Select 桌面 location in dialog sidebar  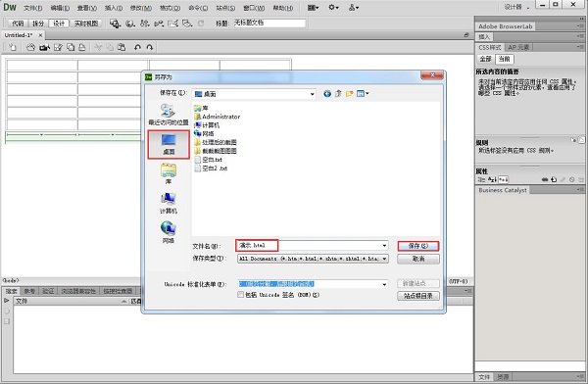169,144
